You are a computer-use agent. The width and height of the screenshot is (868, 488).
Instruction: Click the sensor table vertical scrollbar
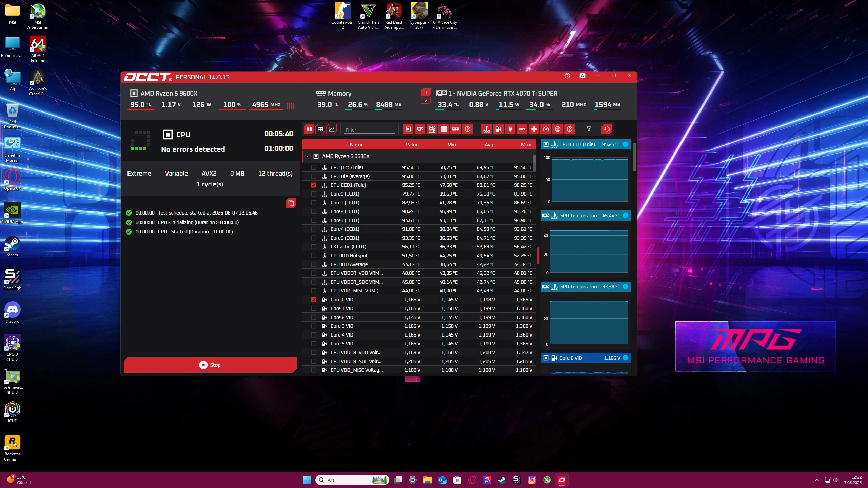point(534,163)
